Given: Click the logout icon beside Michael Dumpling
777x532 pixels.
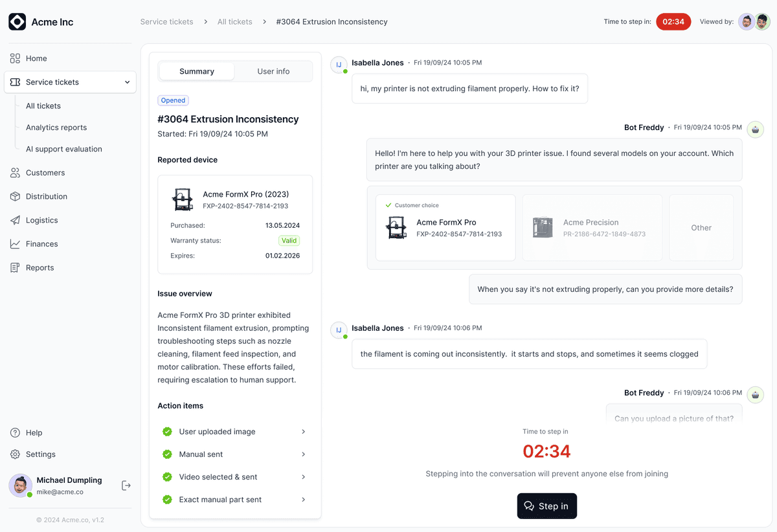Looking at the screenshot, I should coord(126,485).
